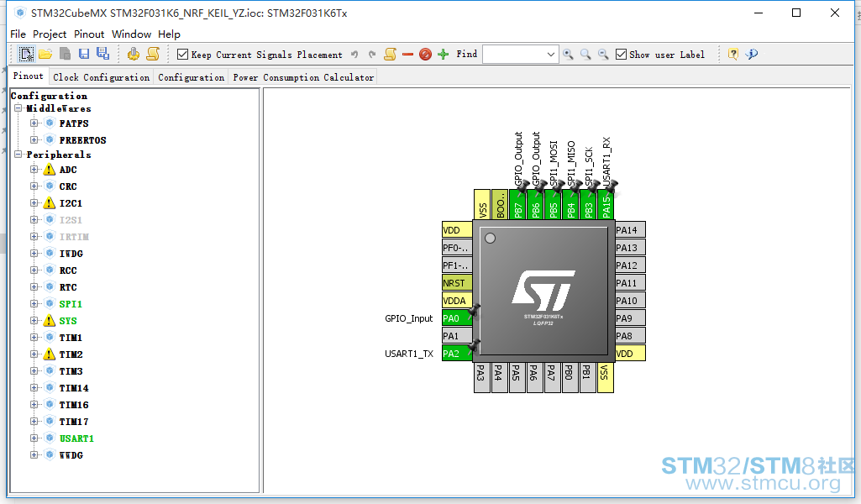Switch to the Configuration tab
The width and height of the screenshot is (861, 504).
pos(191,77)
